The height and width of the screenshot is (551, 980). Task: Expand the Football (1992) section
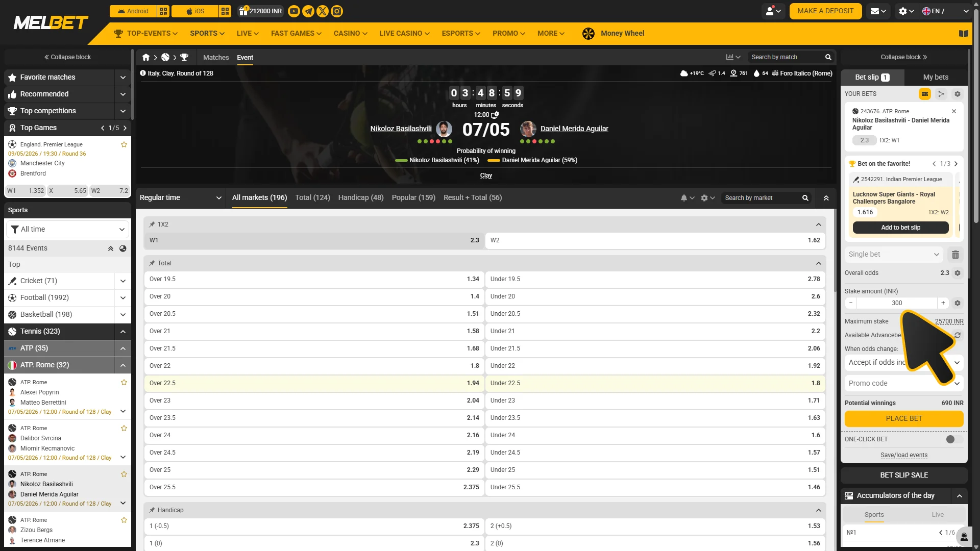tap(123, 298)
